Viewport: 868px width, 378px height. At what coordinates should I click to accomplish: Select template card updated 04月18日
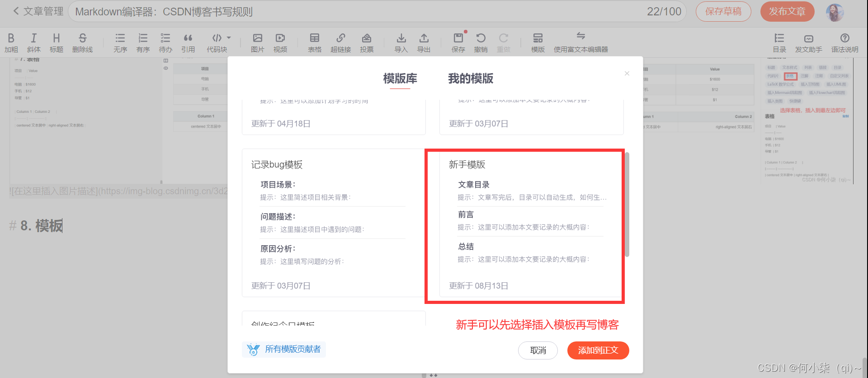pyautogui.click(x=334, y=117)
